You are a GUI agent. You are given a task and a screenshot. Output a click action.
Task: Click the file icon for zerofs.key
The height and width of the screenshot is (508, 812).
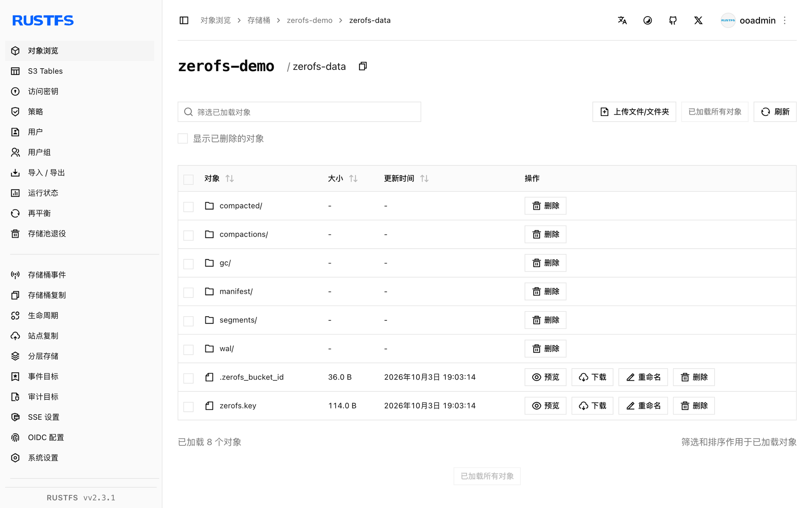(209, 406)
